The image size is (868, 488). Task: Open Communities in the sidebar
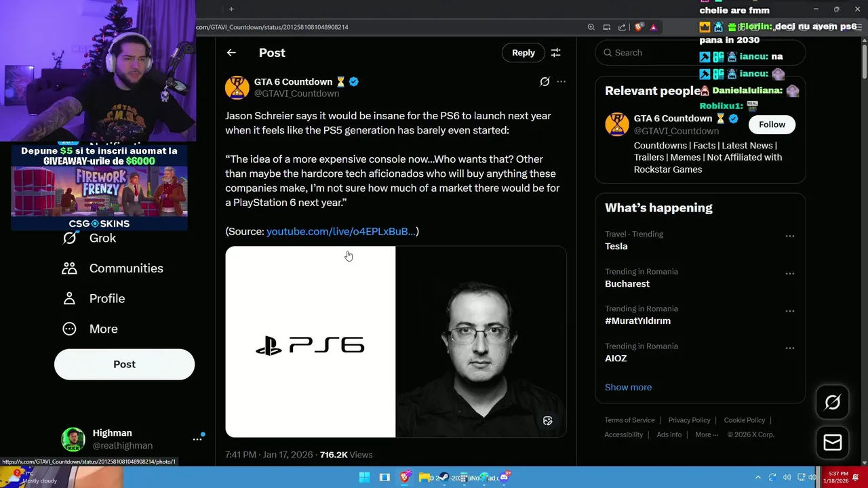(113, 268)
